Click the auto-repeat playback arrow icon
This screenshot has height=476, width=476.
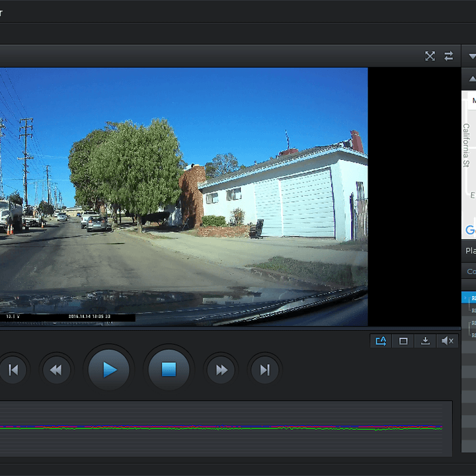pos(381,341)
